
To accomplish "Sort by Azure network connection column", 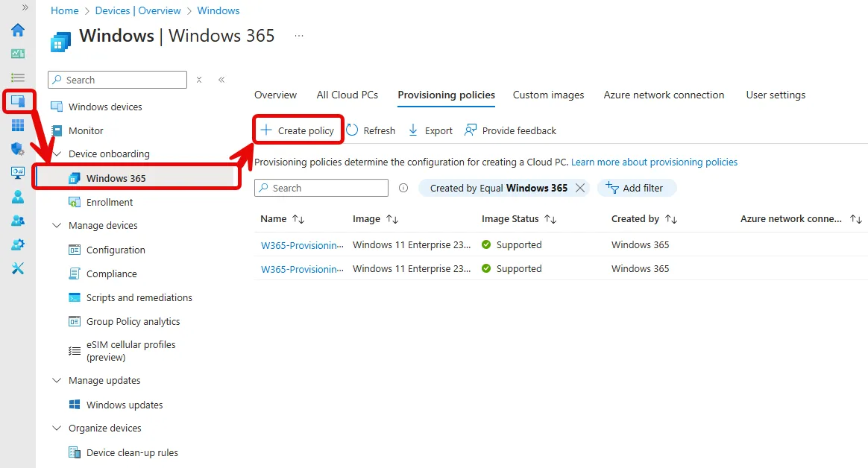I will [x=801, y=219].
